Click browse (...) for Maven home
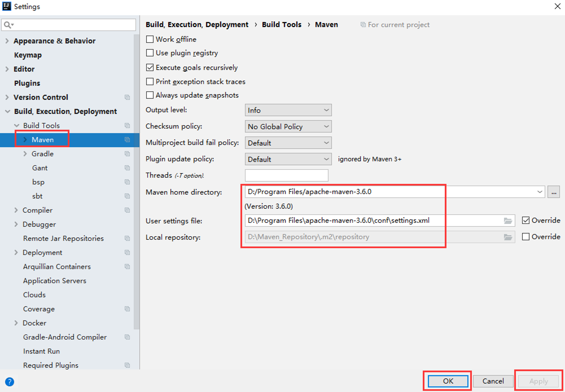565x392 pixels. click(x=554, y=192)
